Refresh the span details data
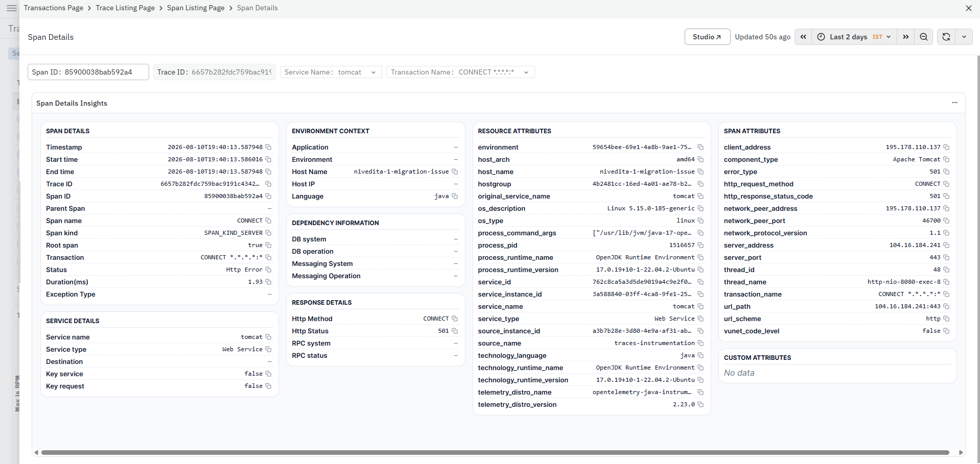Screen dimensions: 980x464 point(946,37)
